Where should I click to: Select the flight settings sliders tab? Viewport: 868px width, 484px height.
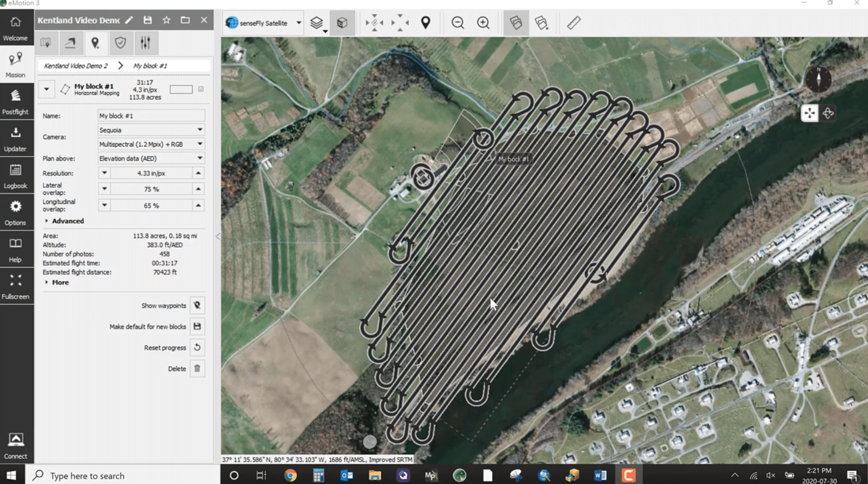pyautogui.click(x=146, y=43)
